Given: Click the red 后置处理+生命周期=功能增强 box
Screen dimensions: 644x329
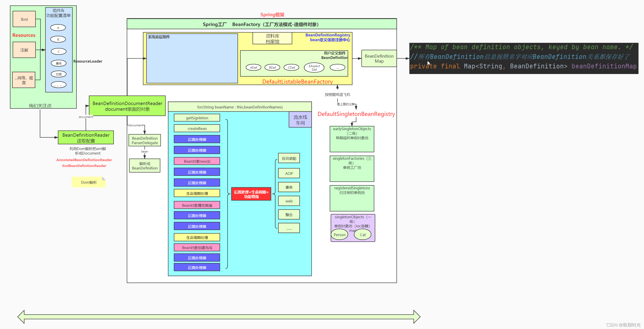Looking at the screenshot, I should click(x=251, y=194).
